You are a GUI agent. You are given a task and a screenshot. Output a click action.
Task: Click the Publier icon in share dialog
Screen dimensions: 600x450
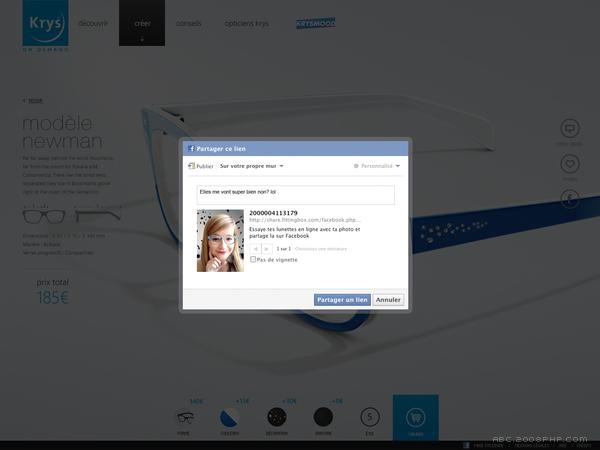[191, 166]
